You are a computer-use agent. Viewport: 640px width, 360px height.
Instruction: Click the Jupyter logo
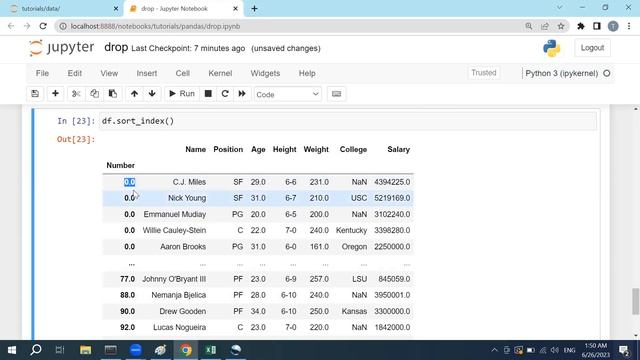point(62,48)
